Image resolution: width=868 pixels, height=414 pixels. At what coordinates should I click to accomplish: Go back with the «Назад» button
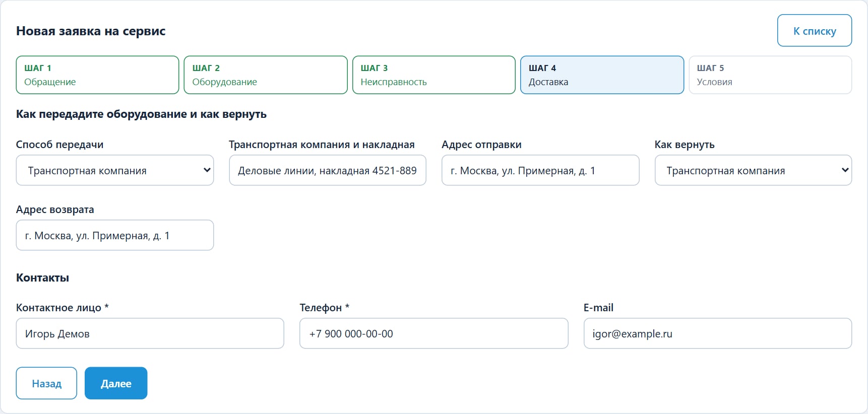[x=46, y=383]
